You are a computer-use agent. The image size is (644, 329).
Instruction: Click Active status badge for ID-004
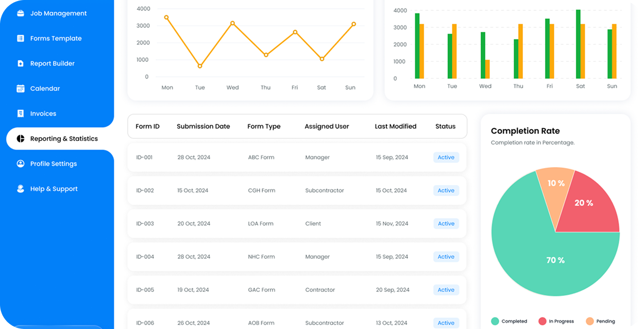446,257
